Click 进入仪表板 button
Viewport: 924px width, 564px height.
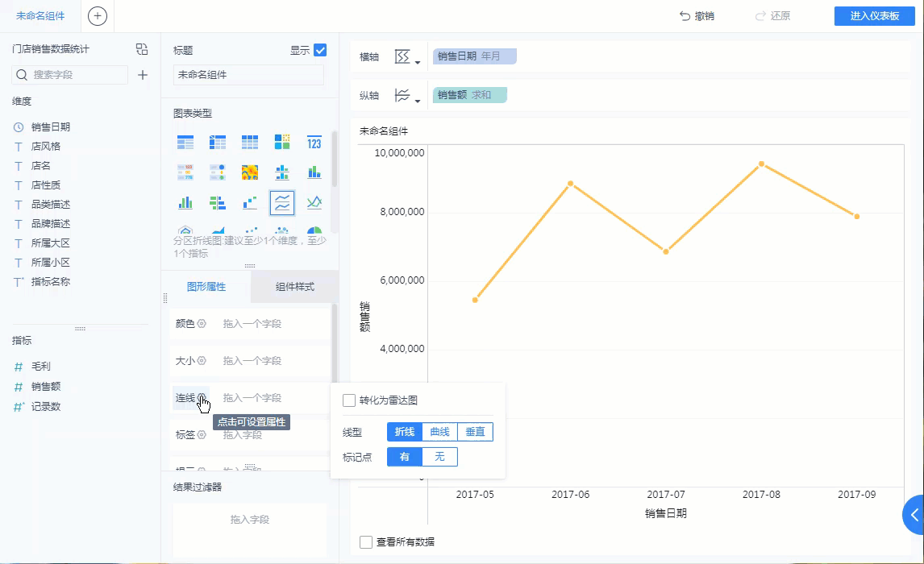[x=875, y=16]
